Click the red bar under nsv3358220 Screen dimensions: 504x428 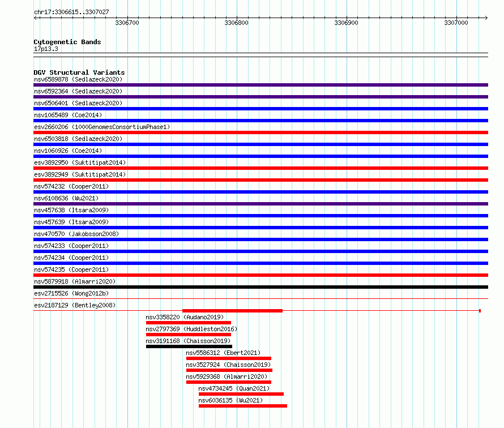189,323
